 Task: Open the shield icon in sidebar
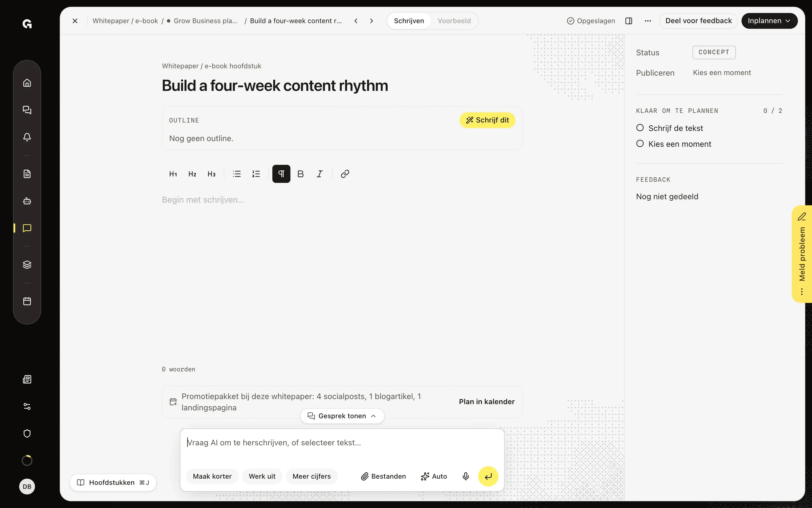pyautogui.click(x=27, y=433)
